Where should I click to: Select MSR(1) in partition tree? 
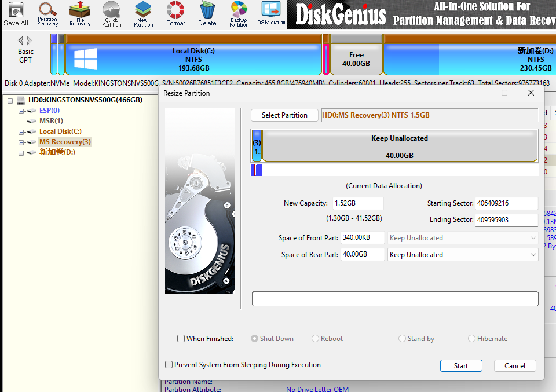click(x=51, y=121)
